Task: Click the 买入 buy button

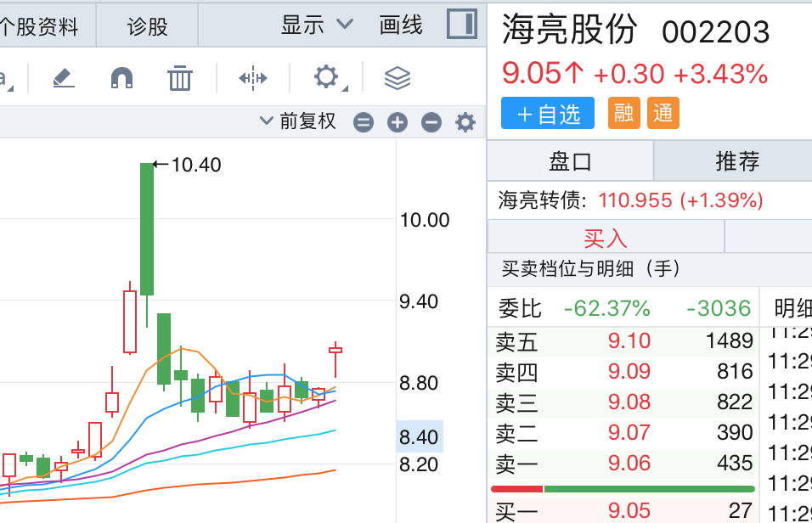Action: [606, 238]
